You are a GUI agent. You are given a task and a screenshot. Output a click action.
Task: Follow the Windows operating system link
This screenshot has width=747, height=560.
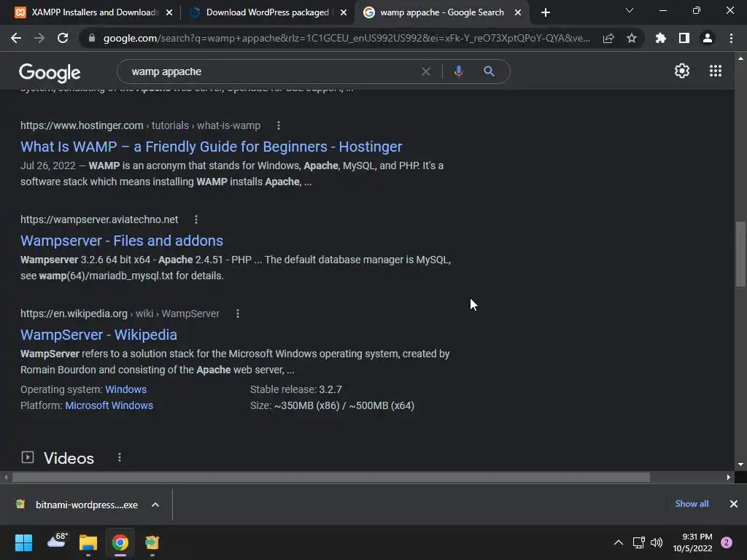click(125, 389)
